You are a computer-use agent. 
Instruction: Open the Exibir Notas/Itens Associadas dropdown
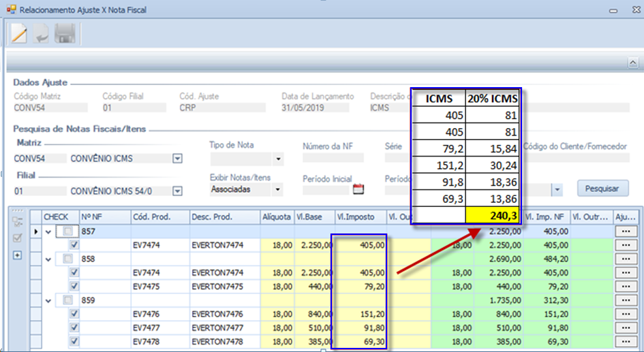[277, 189]
